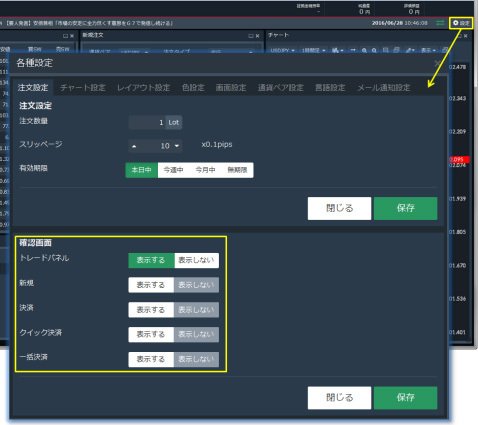Viewport: 478px width, 425px height.
Task: Maximize the 新規注文 panel
Action: click(251, 36)
